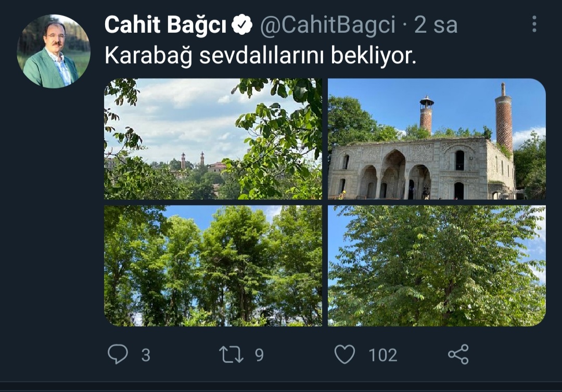Click the reply count 3

[146, 355]
